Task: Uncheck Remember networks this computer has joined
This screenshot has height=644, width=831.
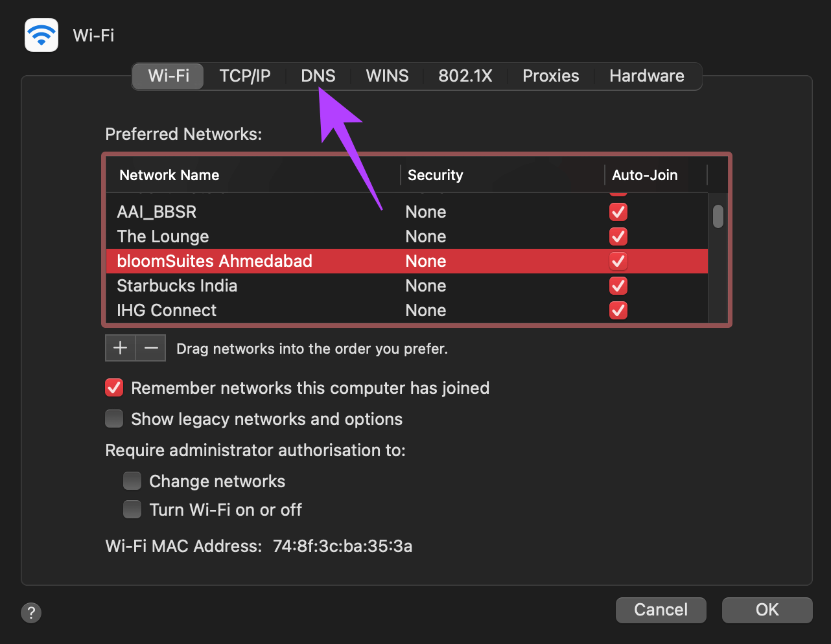Action: 114,388
